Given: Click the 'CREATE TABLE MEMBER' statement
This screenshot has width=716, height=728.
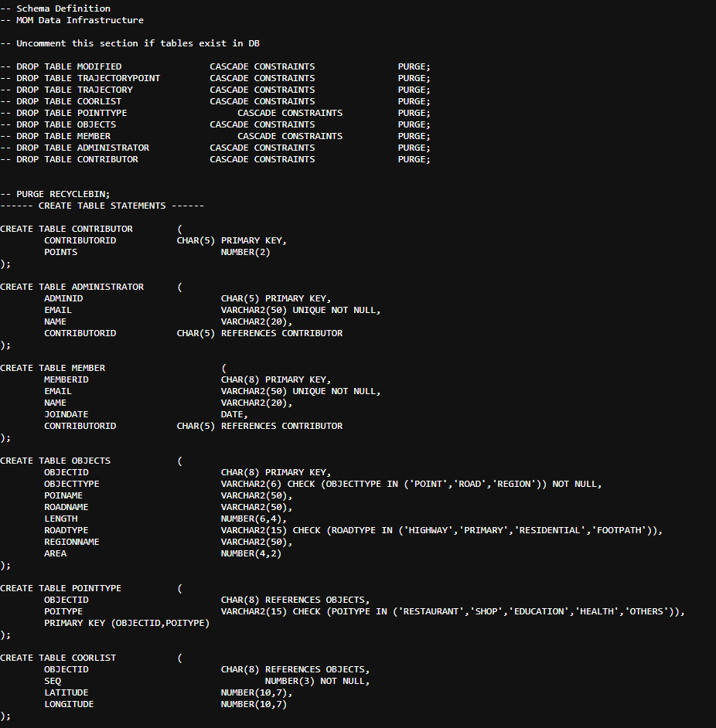Looking at the screenshot, I should (53, 368).
